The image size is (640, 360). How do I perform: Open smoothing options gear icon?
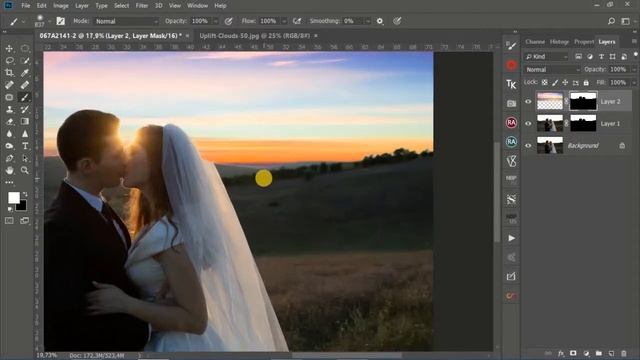380,21
